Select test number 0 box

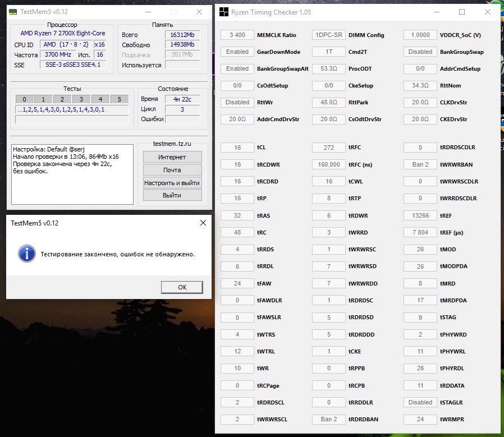pos(25,99)
